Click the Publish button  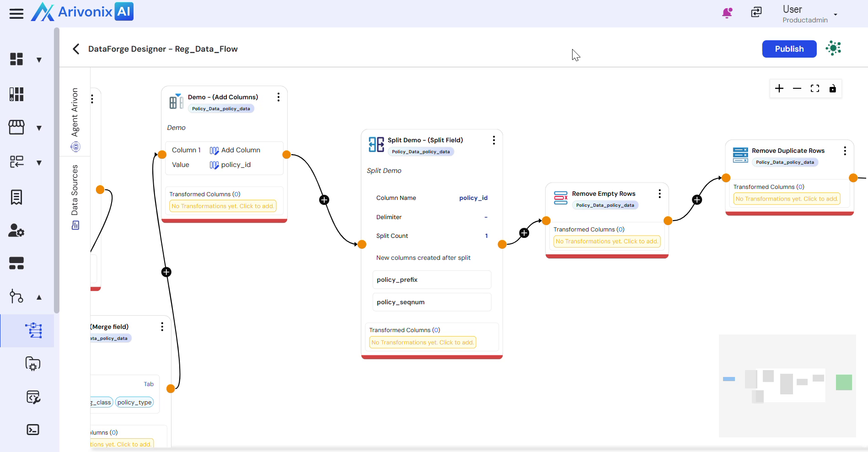point(789,49)
